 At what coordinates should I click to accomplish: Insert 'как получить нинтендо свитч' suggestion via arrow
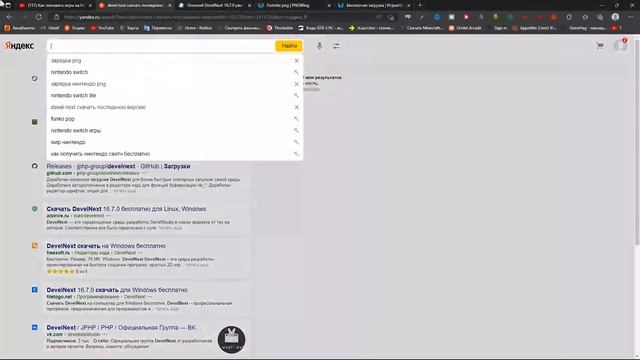coord(296,154)
